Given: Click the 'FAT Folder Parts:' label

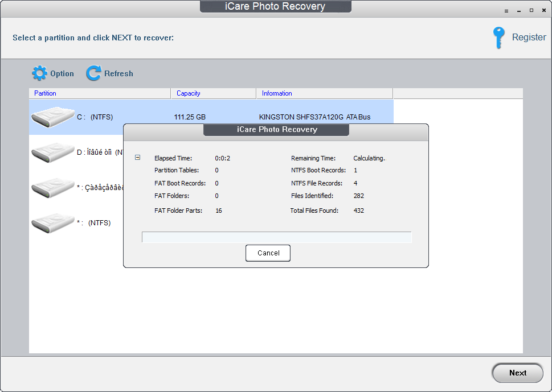Looking at the screenshot, I should 178,211.
